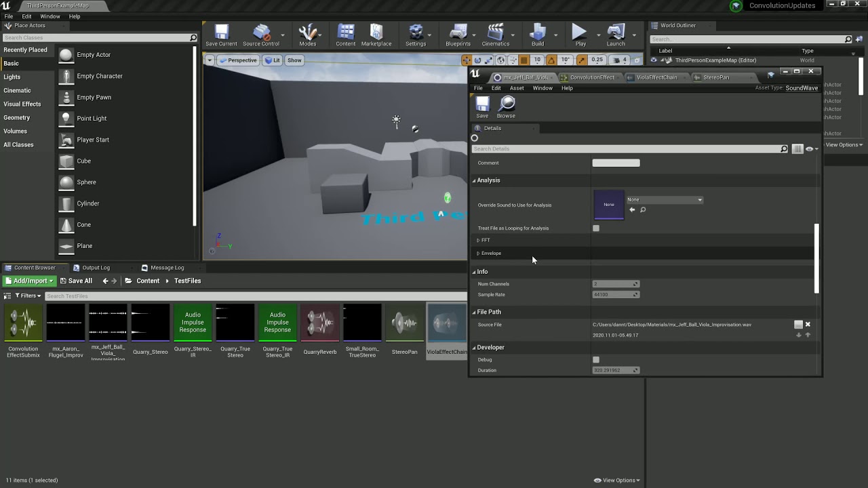Open Edit menu in sound wave editor
Image resolution: width=868 pixels, height=488 pixels.
496,88
